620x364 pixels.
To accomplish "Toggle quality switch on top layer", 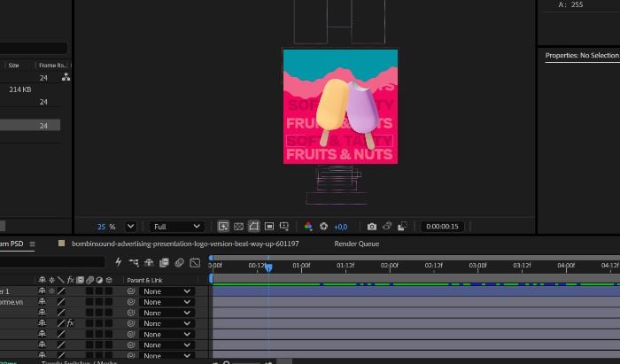I will point(61,290).
